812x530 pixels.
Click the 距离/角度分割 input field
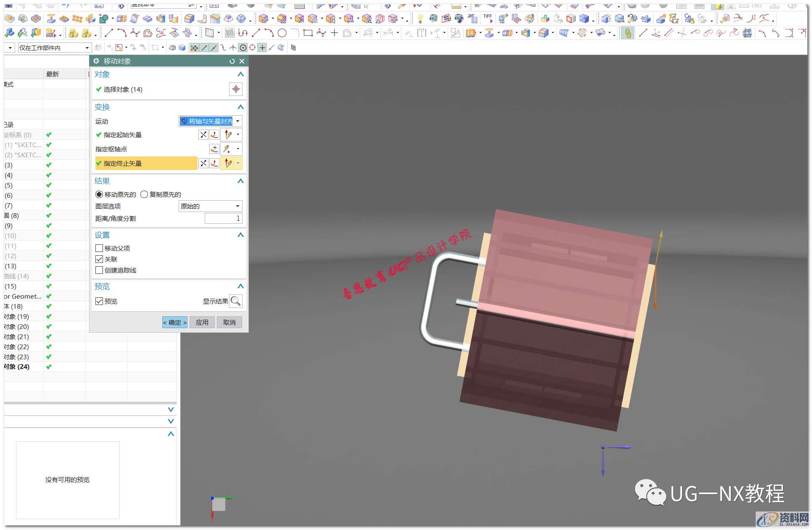tap(223, 218)
